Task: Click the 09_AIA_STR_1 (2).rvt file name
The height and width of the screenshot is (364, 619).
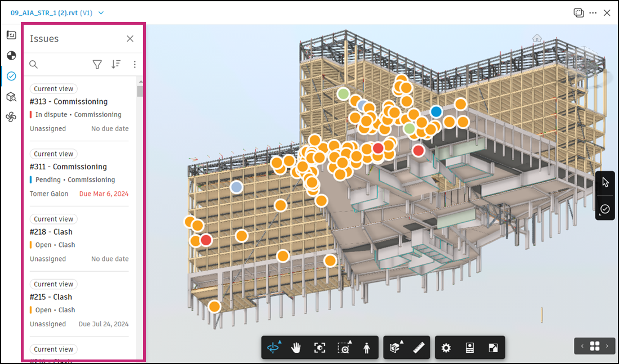Action: click(44, 13)
